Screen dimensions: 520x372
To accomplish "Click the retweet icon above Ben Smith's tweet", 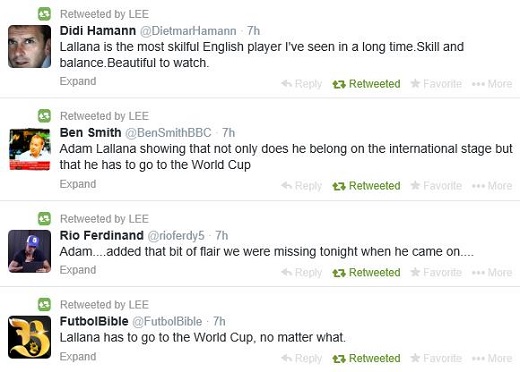I will pos(44,116).
